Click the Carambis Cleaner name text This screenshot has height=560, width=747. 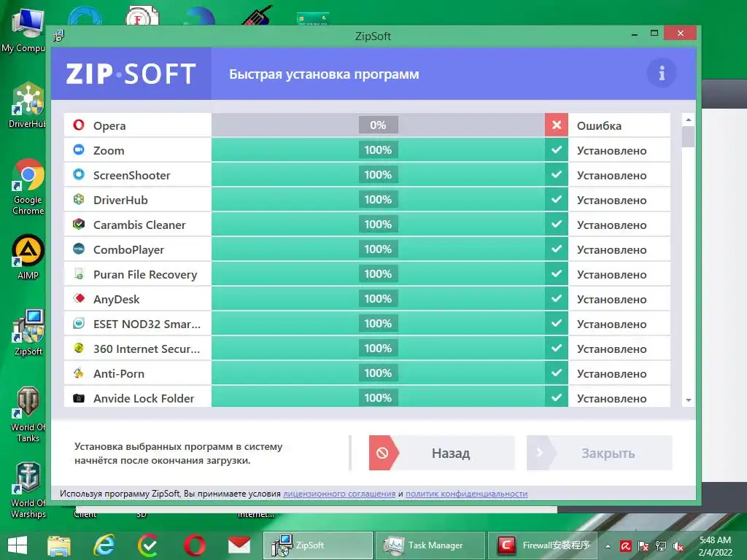click(x=139, y=225)
